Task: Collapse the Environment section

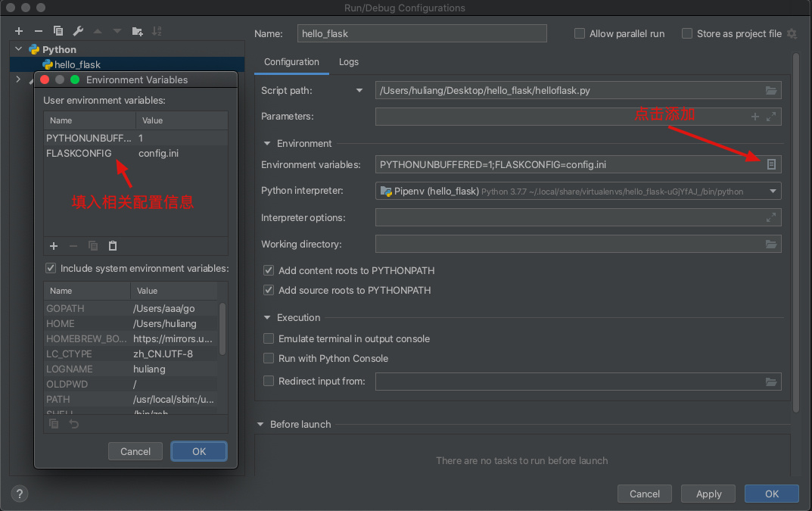Action: pos(267,144)
